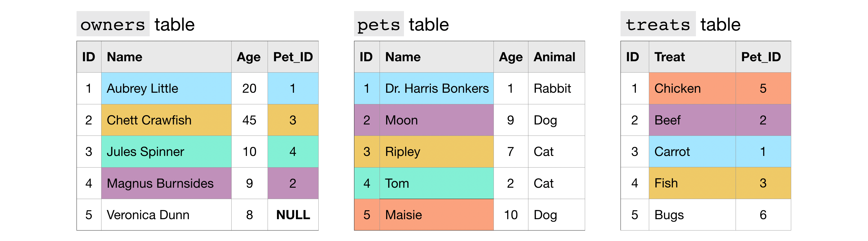The width and height of the screenshot is (868, 241).
Task: Click the 'Rabbit' animal cell
Action: point(556,88)
